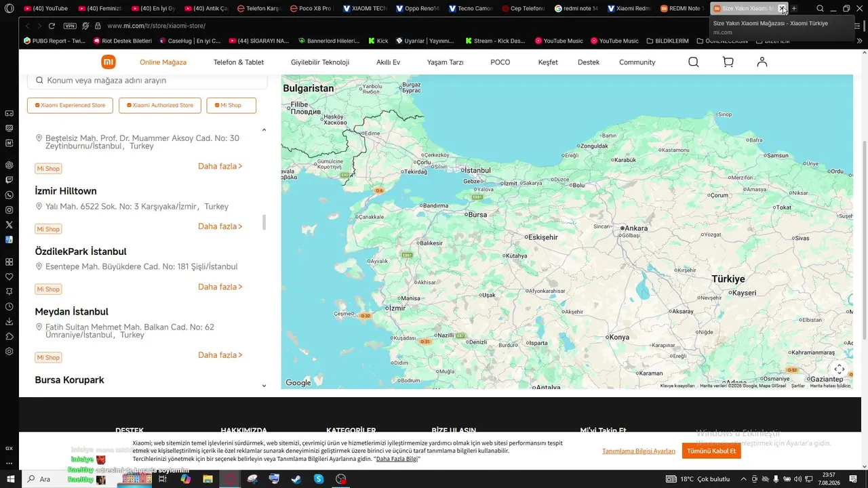Viewport: 868px width, 488px height.
Task: Open BİLDİKLERİM bookmarks folder
Action: coord(666,41)
